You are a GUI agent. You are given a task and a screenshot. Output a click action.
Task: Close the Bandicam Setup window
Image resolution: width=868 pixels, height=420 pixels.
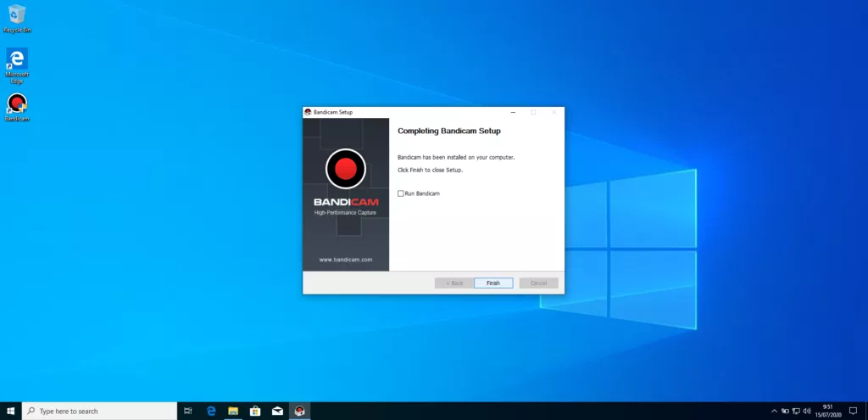(554, 112)
